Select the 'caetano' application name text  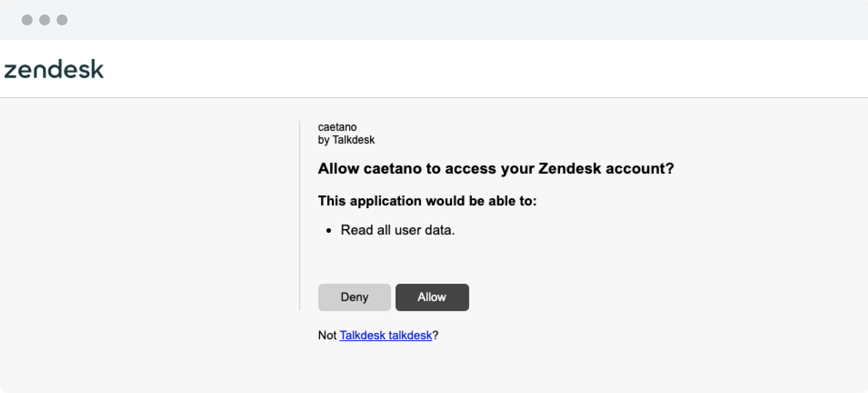[337, 127]
